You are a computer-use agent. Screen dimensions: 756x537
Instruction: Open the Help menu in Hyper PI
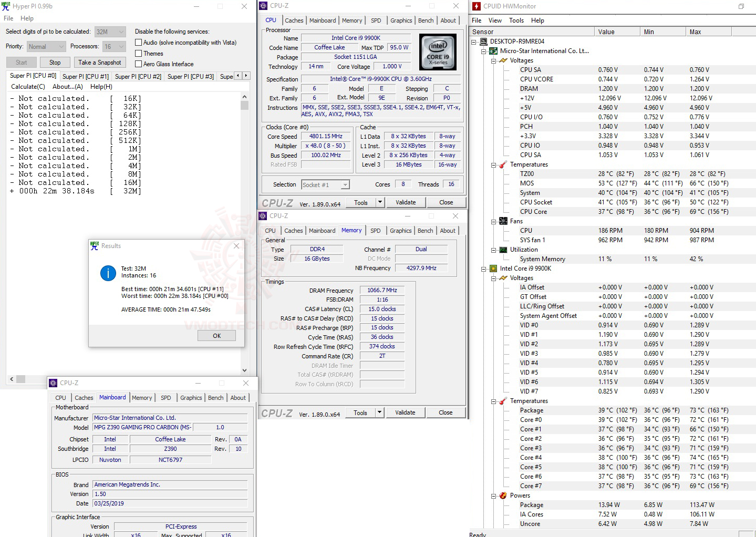click(27, 18)
